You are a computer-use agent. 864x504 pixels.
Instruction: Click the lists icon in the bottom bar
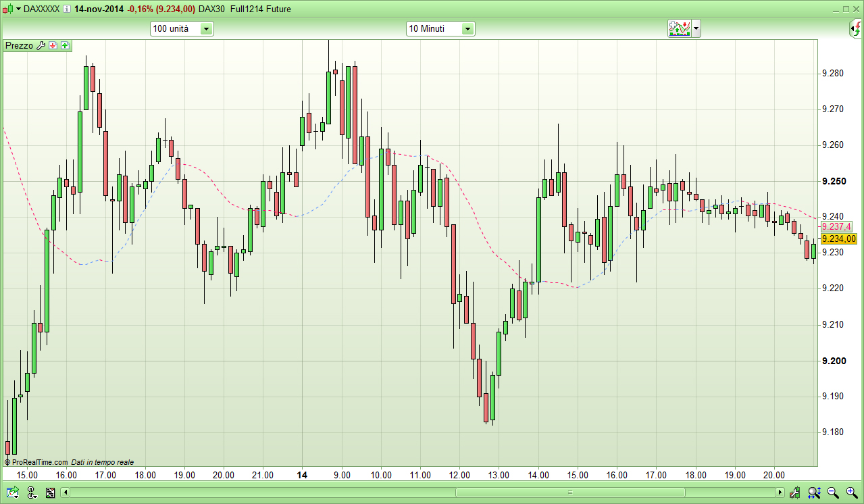[50, 493]
